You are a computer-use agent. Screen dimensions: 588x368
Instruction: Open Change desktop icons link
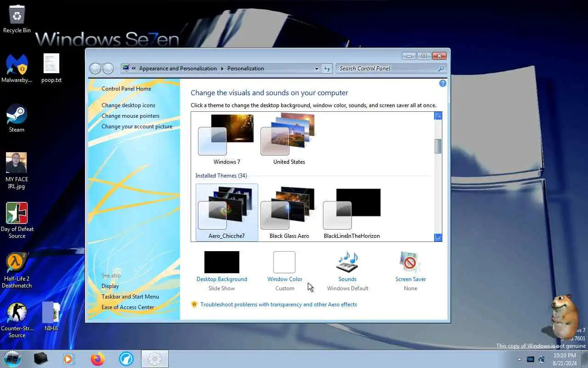pyautogui.click(x=129, y=105)
